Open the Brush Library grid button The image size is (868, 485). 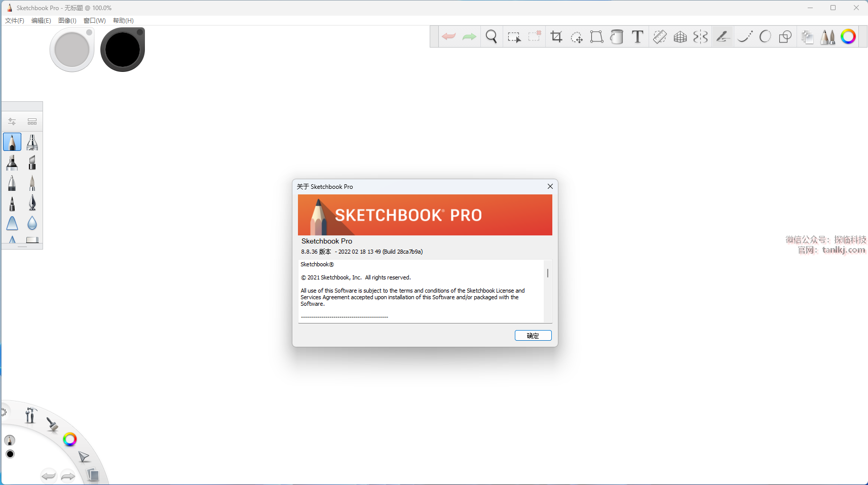point(32,122)
